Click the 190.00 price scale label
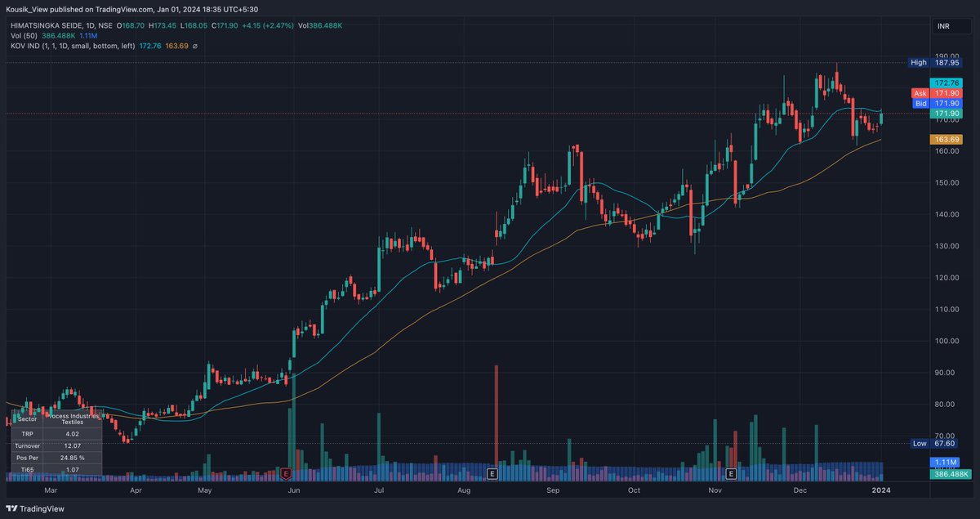This screenshot has height=519, width=980. 947,56
